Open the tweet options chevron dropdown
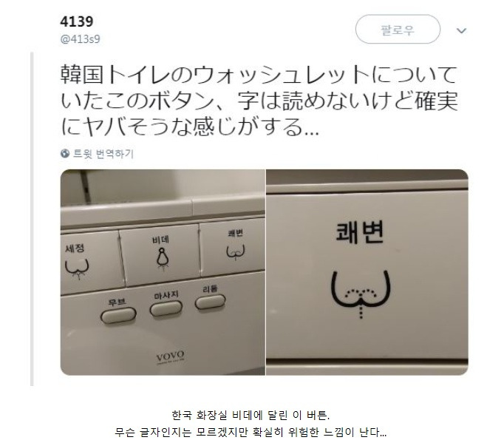The height and width of the screenshot is (440, 504). coord(462,30)
